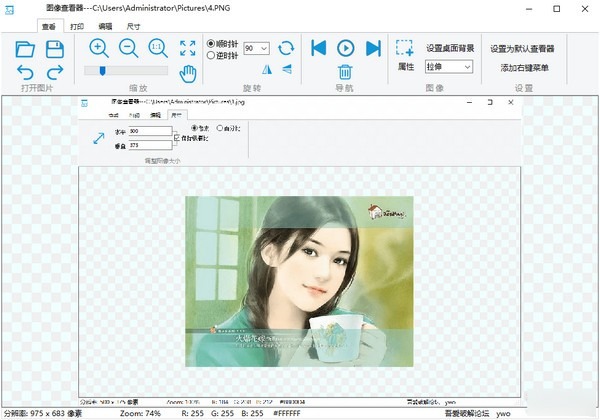The width and height of the screenshot is (600, 420).
Task: Click 分辨率 975 x 683 status text
Action: click(x=42, y=413)
